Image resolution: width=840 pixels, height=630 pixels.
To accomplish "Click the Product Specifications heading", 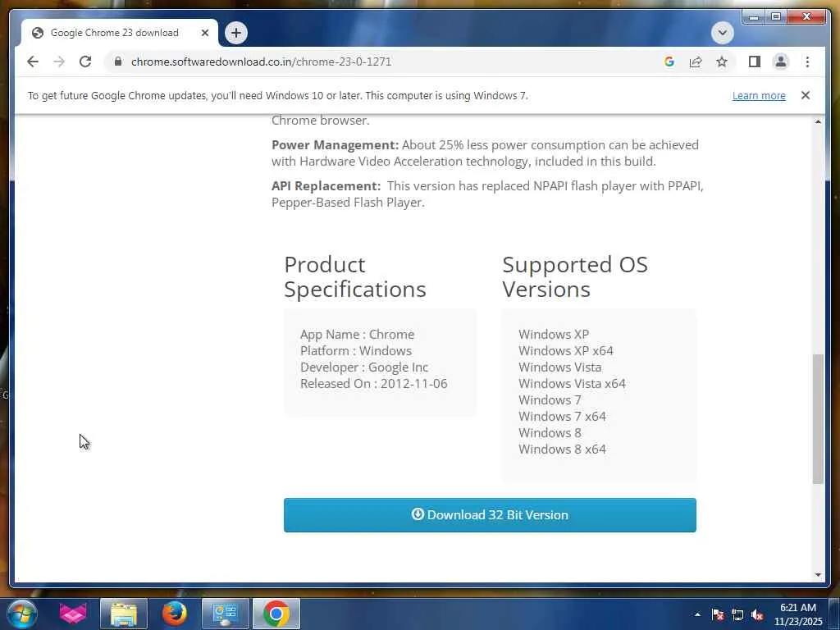I will pos(354,277).
